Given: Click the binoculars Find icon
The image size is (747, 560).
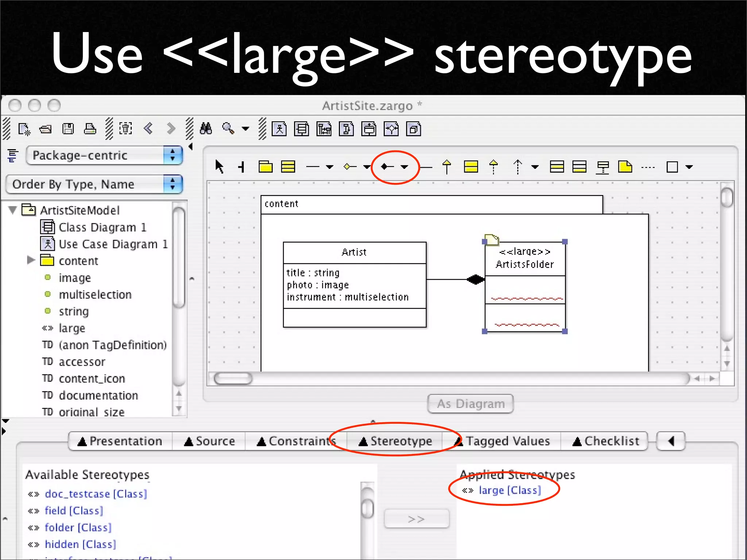Looking at the screenshot, I should click(206, 129).
